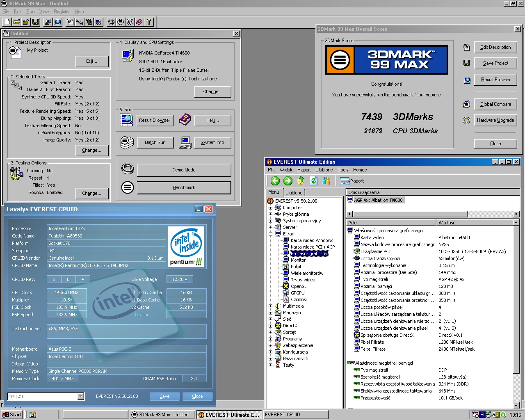Image resolution: width=525 pixels, height=420 pixels.
Task: Click the Demo Mode button
Action: 184,170
